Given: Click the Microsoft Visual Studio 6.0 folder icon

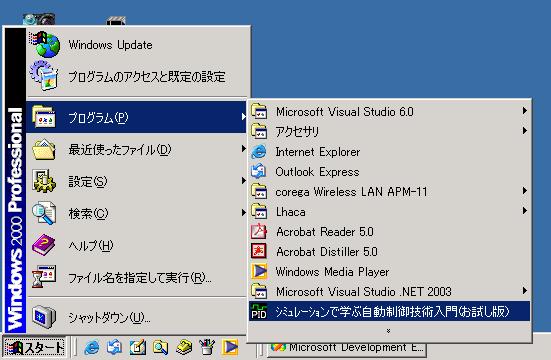Looking at the screenshot, I should [259, 111].
